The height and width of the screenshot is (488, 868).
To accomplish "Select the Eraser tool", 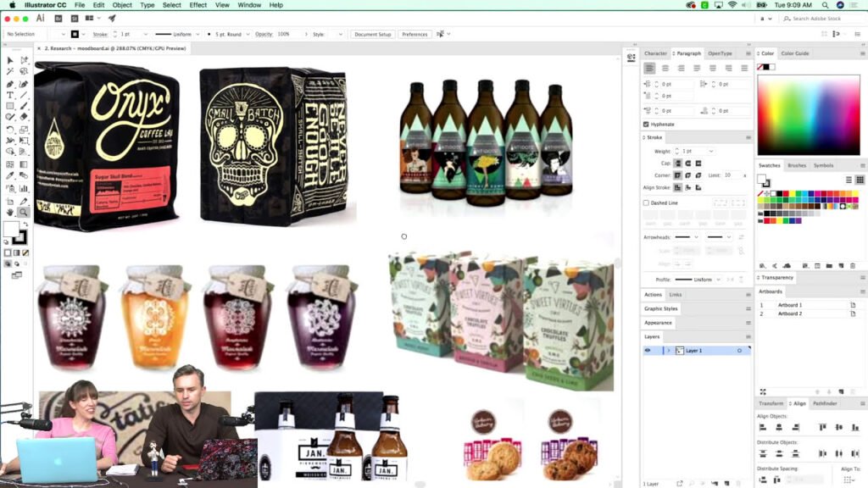I will [24, 117].
